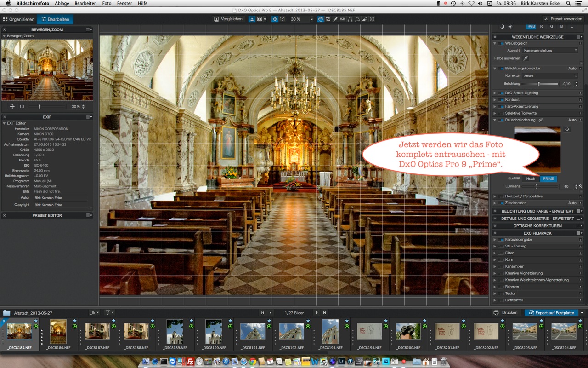The width and height of the screenshot is (588, 368).
Task: Hide Rauschminderung preview eye icon
Action: pos(541,120)
